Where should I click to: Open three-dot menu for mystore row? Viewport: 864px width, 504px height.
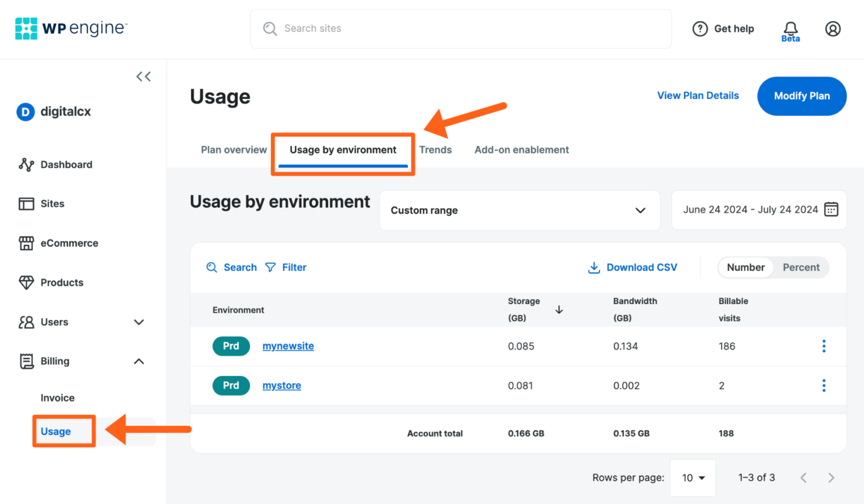click(x=823, y=385)
